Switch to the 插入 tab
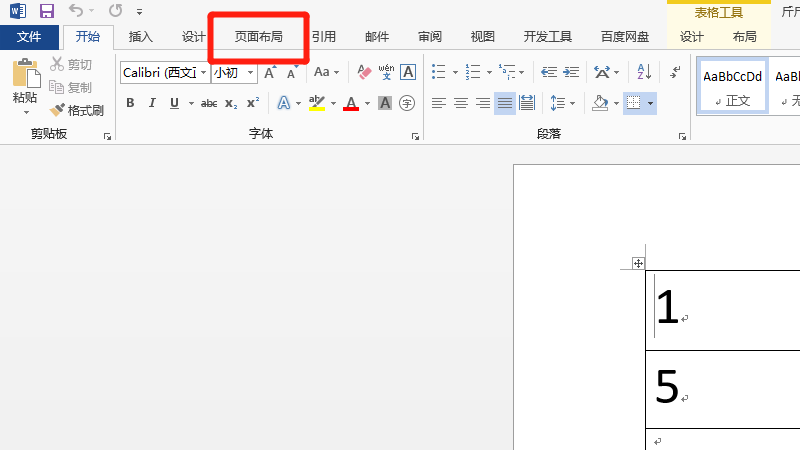Screen dimensions: 800x450 pyautogui.click(x=141, y=37)
